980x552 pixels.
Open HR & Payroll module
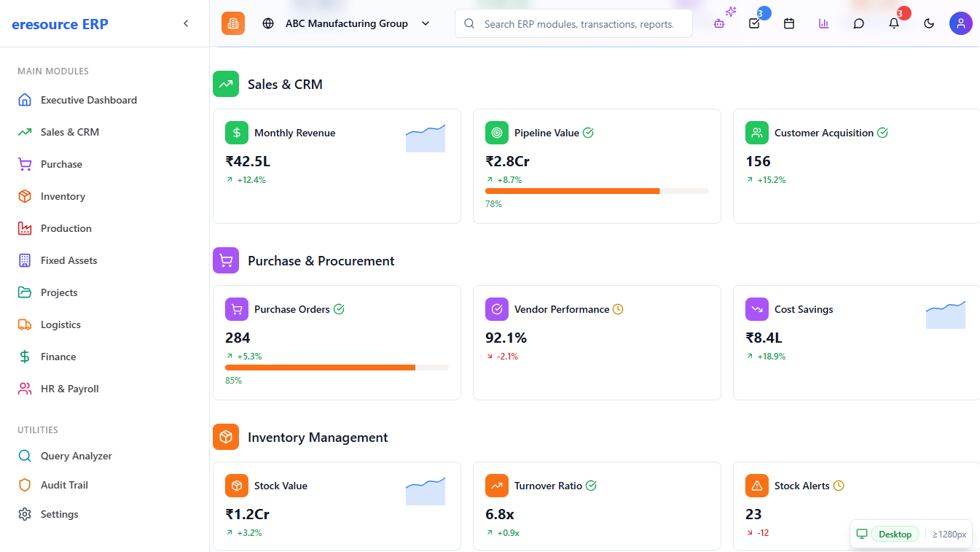[x=69, y=389]
